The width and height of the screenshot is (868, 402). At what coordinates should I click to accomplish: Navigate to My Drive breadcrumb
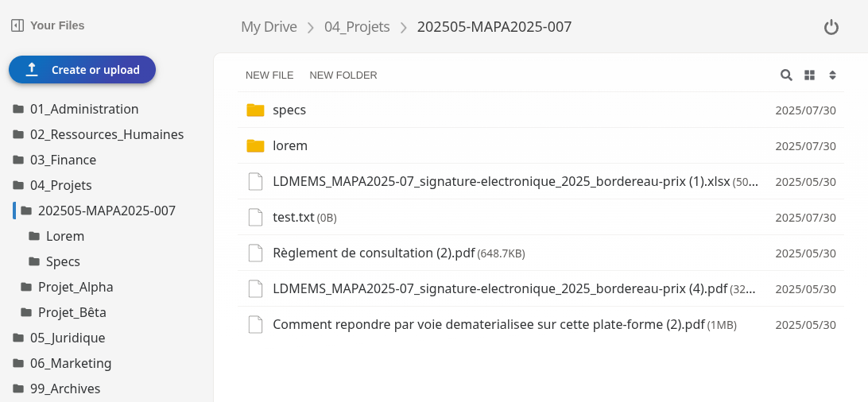[x=269, y=26]
